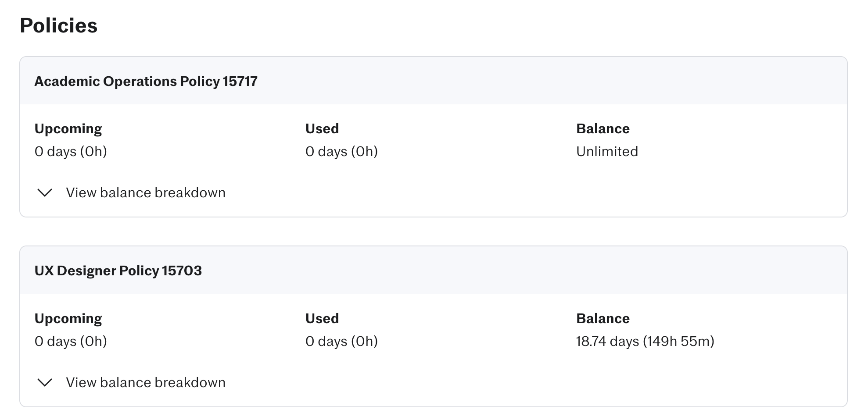This screenshot has width=868, height=420.
Task: Click Used label in UX Designer Policy
Action: 322,319
